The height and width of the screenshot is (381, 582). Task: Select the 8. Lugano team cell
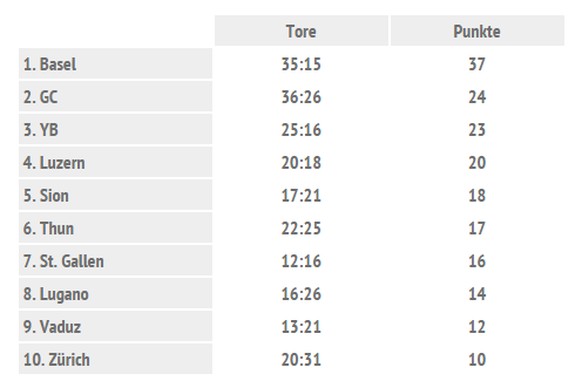click(115, 293)
